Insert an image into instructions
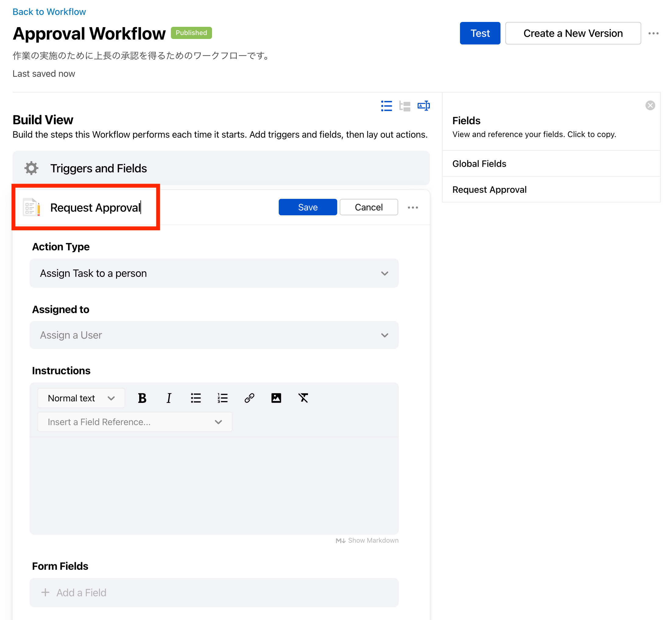672x620 pixels. (276, 398)
